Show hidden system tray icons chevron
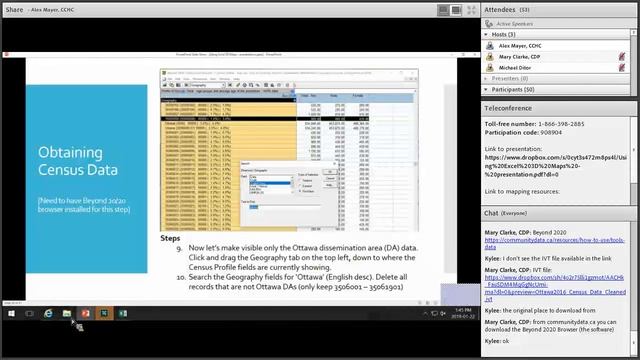640x360 pixels. pyautogui.click(x=425, y=313)
